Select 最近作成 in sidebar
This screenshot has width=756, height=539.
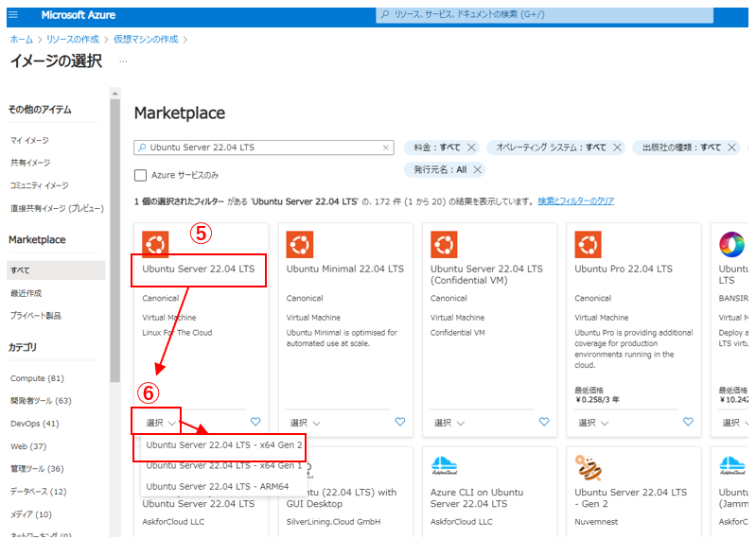point(26,293)
